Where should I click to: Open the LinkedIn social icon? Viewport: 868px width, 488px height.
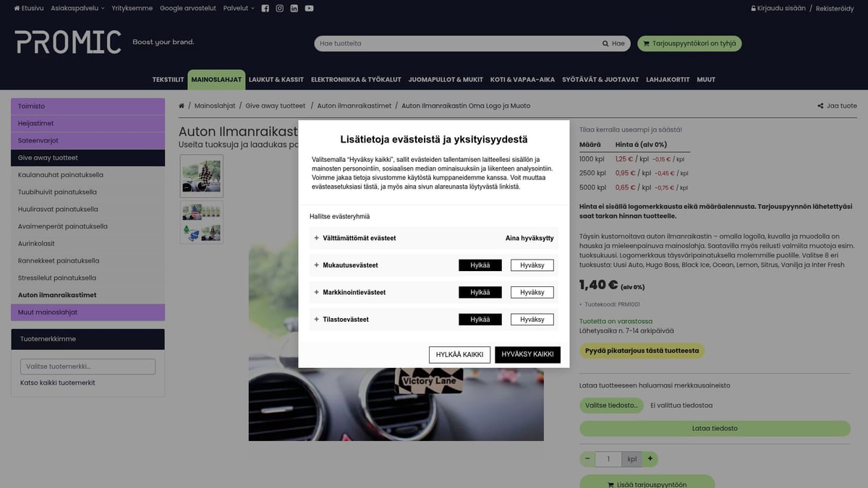pyautogui.click(x=294, y=8)
